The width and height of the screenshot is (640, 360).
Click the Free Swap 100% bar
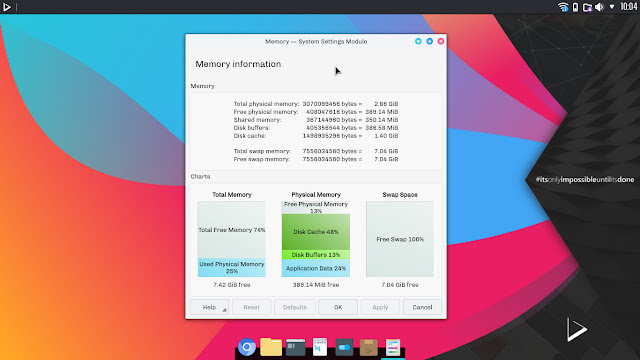(x=400, y=239)
